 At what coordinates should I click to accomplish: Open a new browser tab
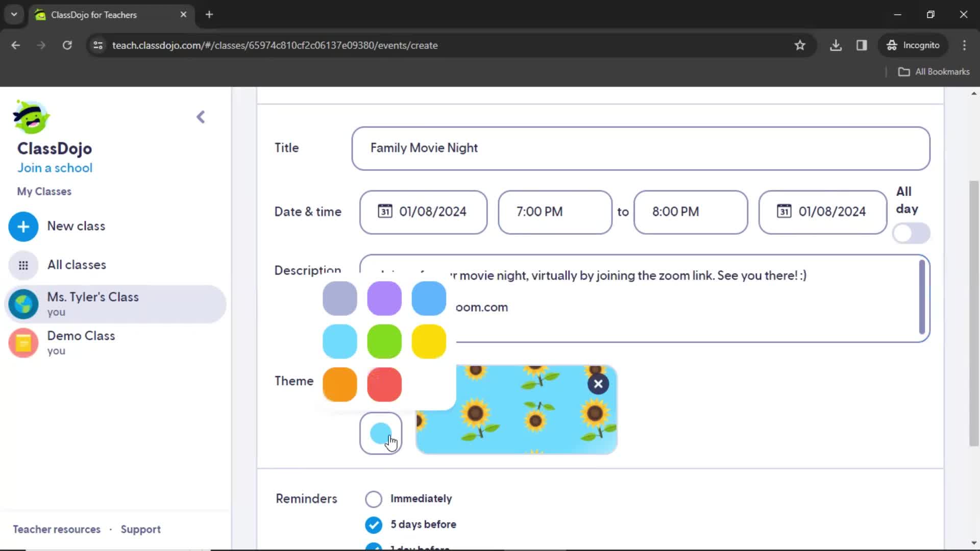coord(209,15)
